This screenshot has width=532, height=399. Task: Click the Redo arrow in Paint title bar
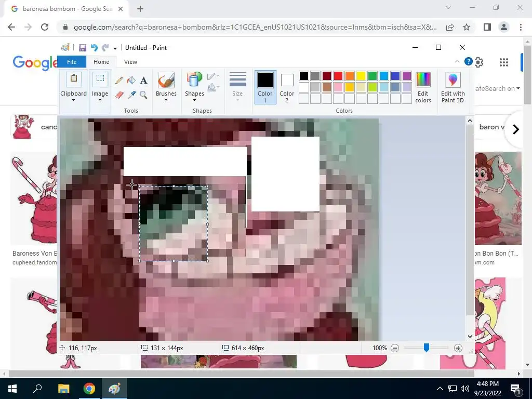[x=105, y=48]
